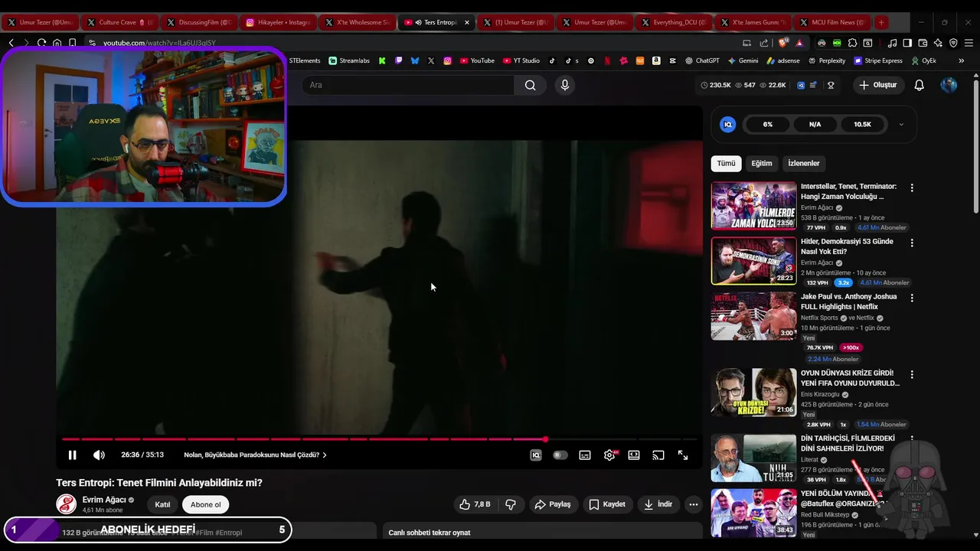The width and height of the screenshot is (980, 551).
Task: Mute the video with the speaker icon
Action: pyautogui.click(x=99, y=455)
